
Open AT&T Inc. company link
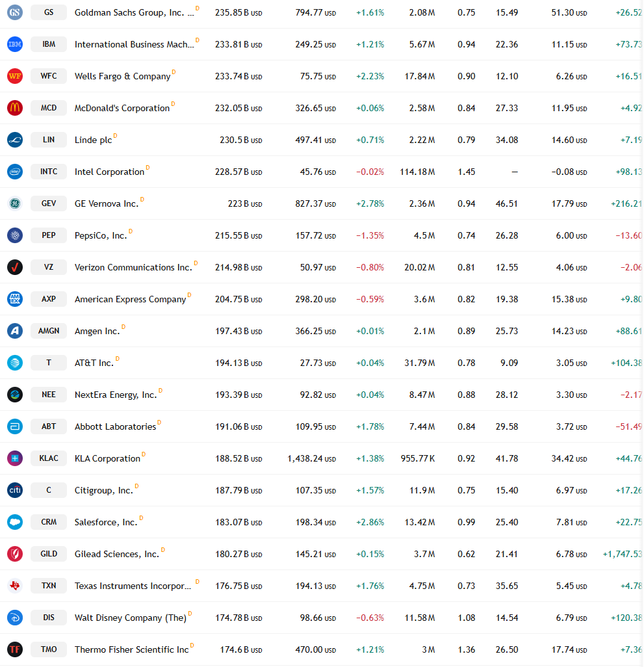94,363
